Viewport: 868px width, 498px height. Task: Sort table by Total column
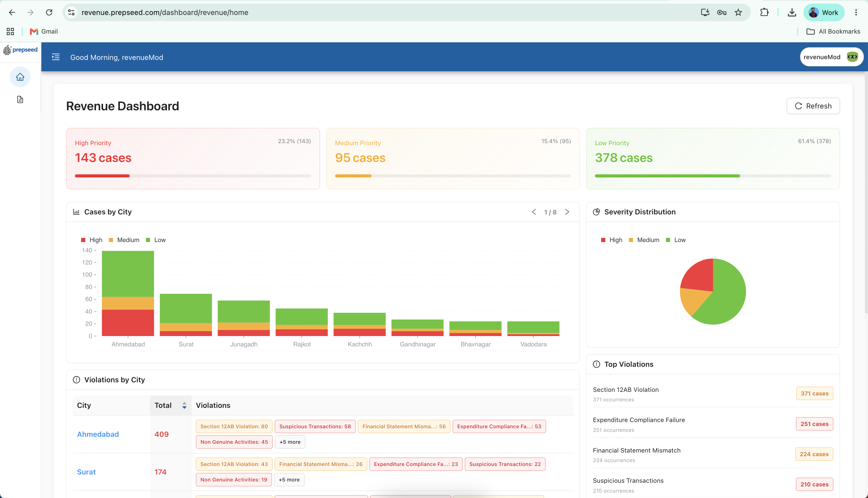pos(171,405)
